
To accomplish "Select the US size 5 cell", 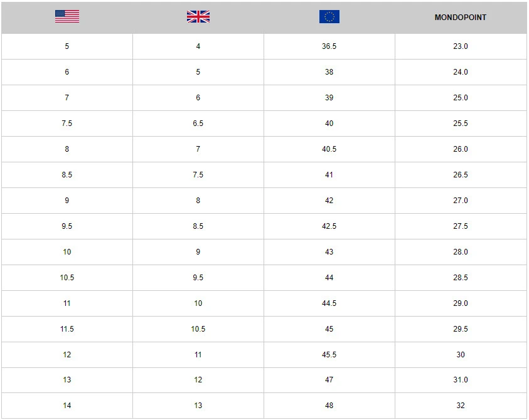I will tap(67, 46).
